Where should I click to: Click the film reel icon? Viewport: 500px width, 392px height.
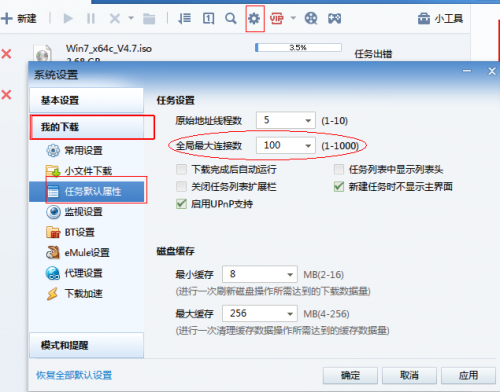coord(311,18)
